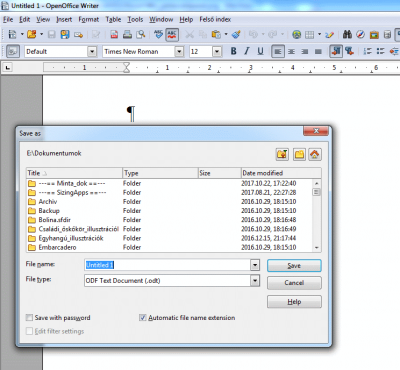Image resolution: width=400 pixels, height=370 pixels.
Task: Click the file list scrollbar down arrow
Action: tap(316, 248)
